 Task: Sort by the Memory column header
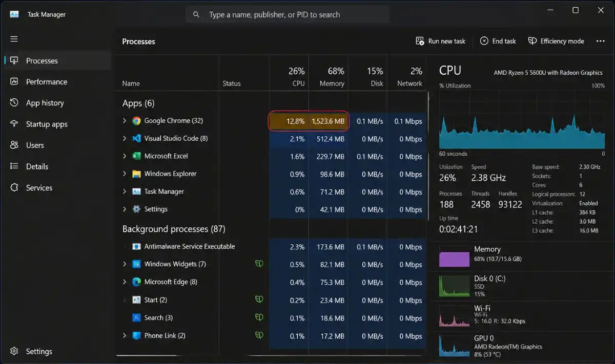[329, 74]
